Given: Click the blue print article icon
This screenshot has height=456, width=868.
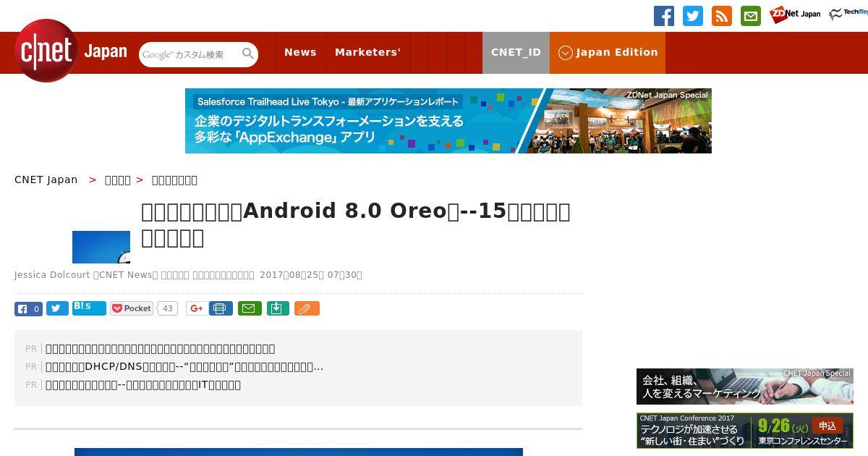Looking at the screenshot, I should 221,308.
